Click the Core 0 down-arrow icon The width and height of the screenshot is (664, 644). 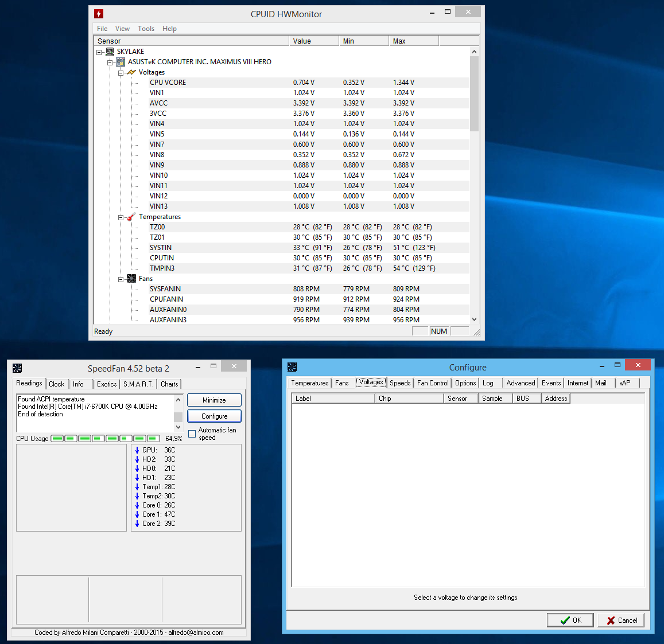pos(137,505)
